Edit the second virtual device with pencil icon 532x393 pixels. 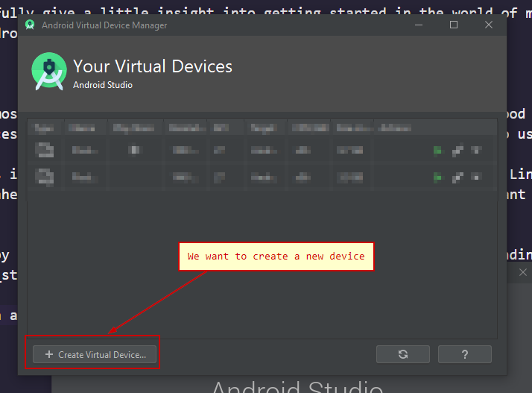(457, 177)
